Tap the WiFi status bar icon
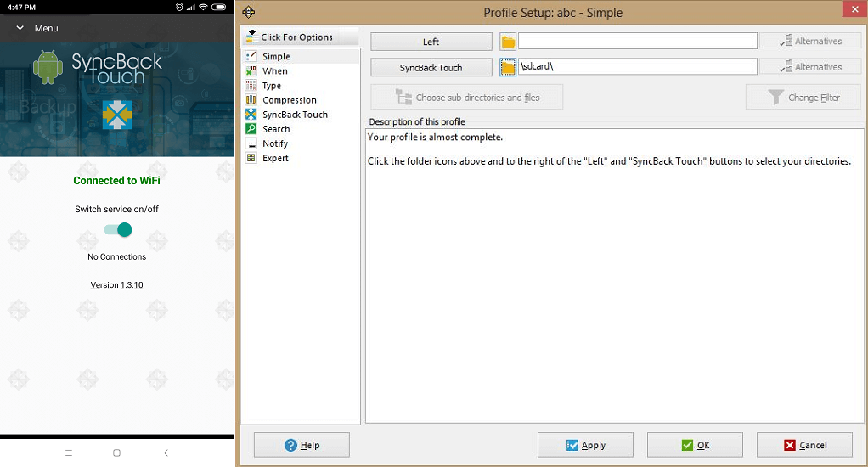This screenshot has height=467, width=868. tap(203, 7)
